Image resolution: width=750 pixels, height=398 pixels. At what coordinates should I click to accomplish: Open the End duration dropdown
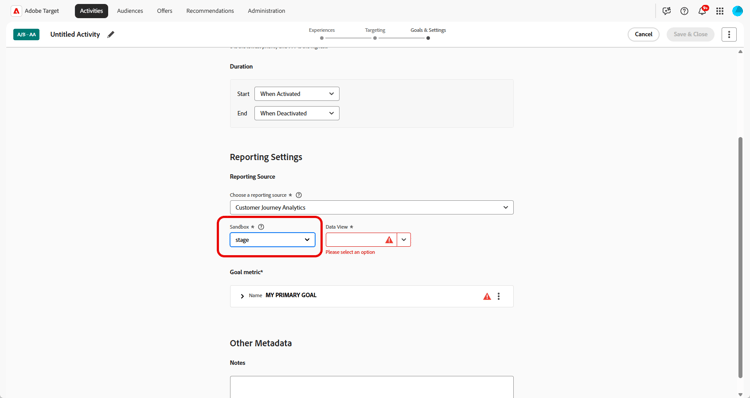click(x=297, y=113)
